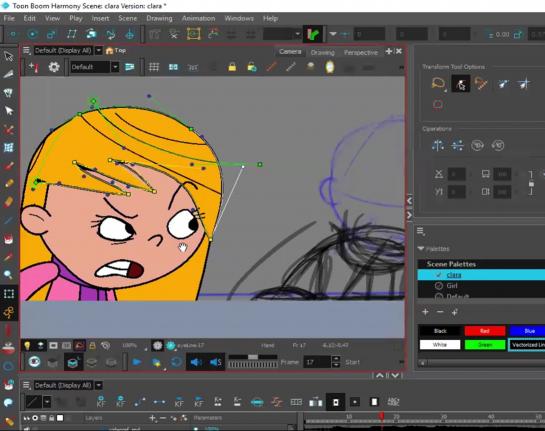
Task: Toggle the lock ratio link in Operations
Action: [x=531, y=183]
